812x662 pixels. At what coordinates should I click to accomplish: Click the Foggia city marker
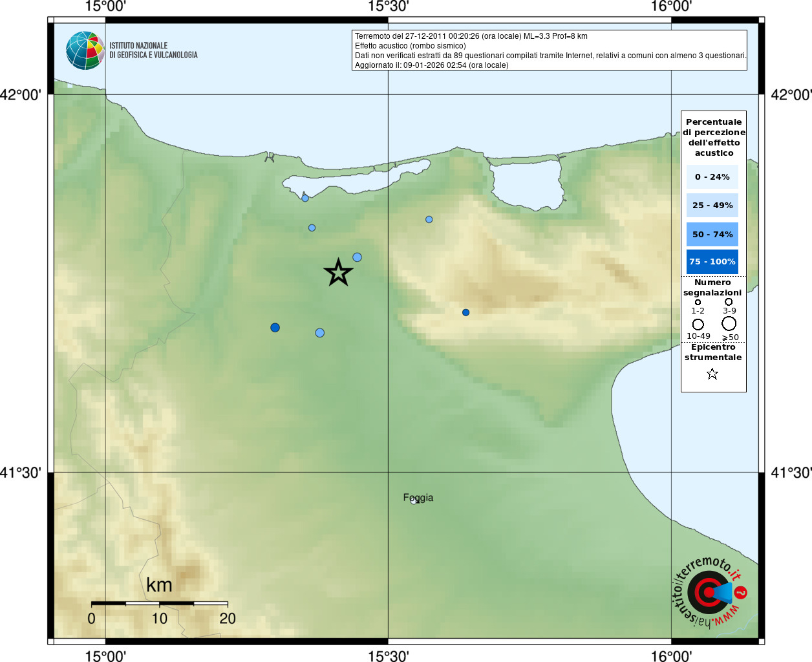pos(414,501)
